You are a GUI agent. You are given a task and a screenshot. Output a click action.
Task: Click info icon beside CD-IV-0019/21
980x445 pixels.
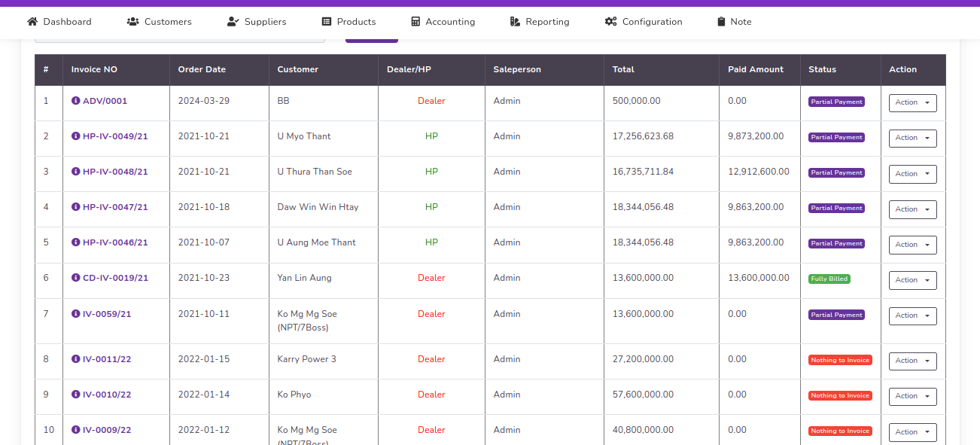[75, 278]
